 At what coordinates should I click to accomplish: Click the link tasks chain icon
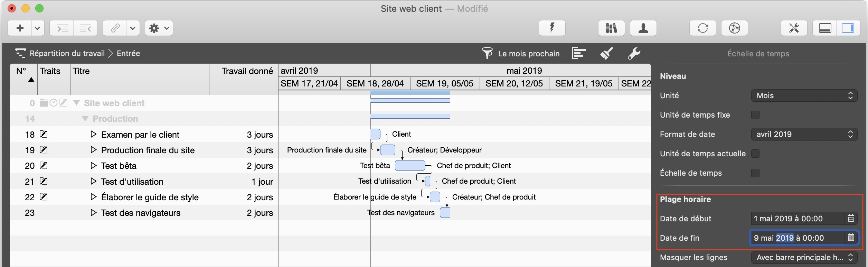(115, 28)
